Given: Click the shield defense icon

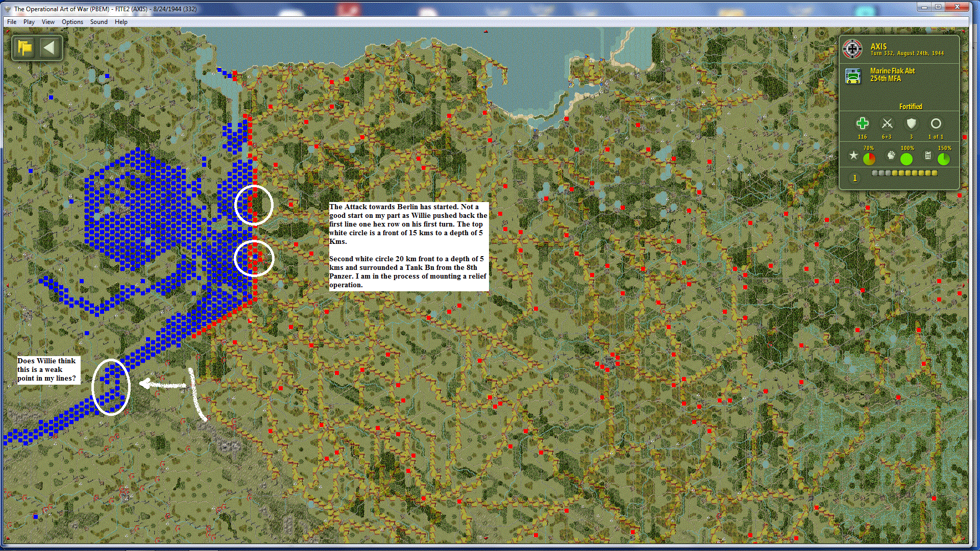Looking at the screenshot, I should click(911, 123).
